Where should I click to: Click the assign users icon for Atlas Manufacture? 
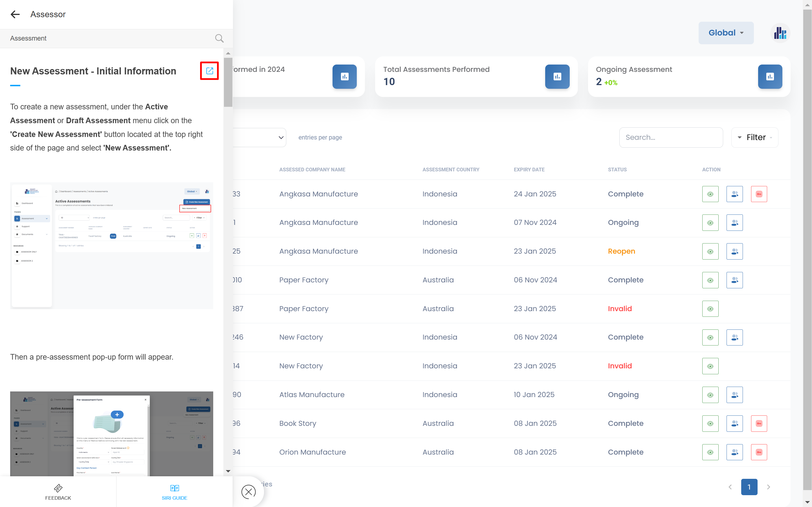[734, 395]
